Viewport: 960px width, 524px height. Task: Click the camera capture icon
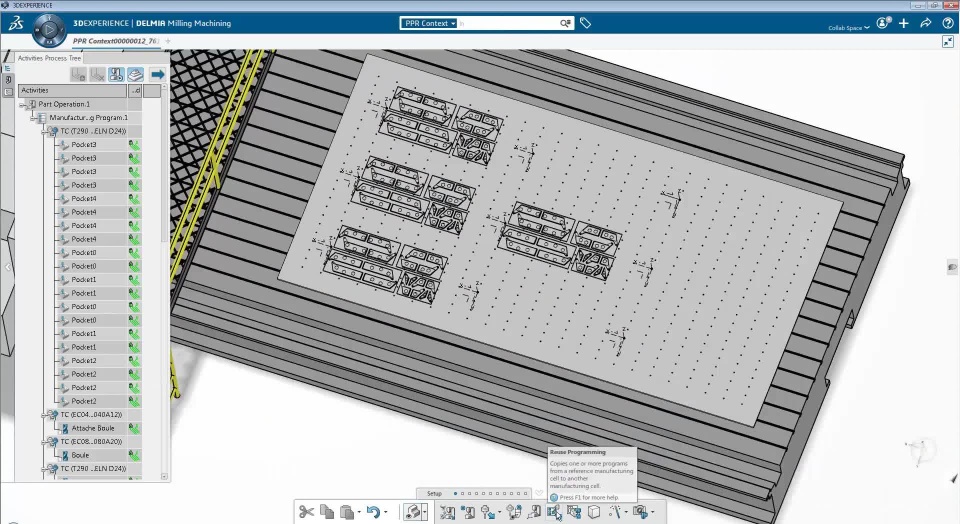[x=640, y=512]
